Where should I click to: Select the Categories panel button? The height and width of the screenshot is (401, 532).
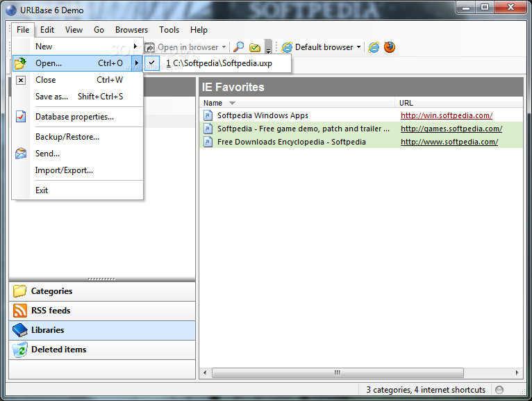pyautogui.click(x=102, y=291)
